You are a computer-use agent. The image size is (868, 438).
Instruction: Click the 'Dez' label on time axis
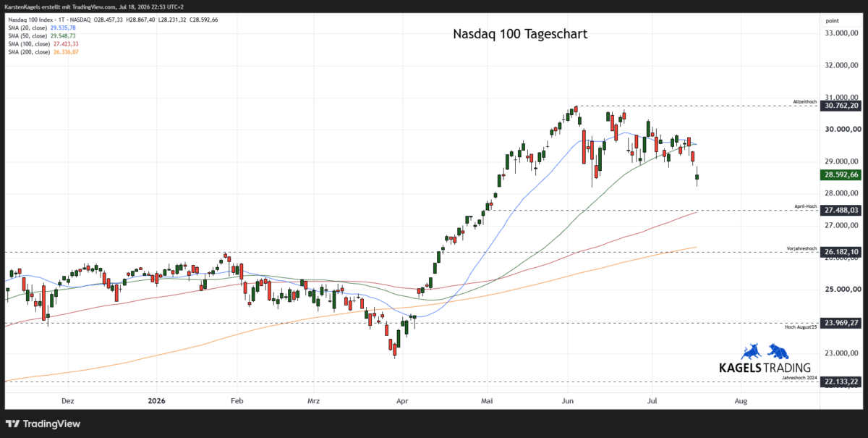coord(67,400)
